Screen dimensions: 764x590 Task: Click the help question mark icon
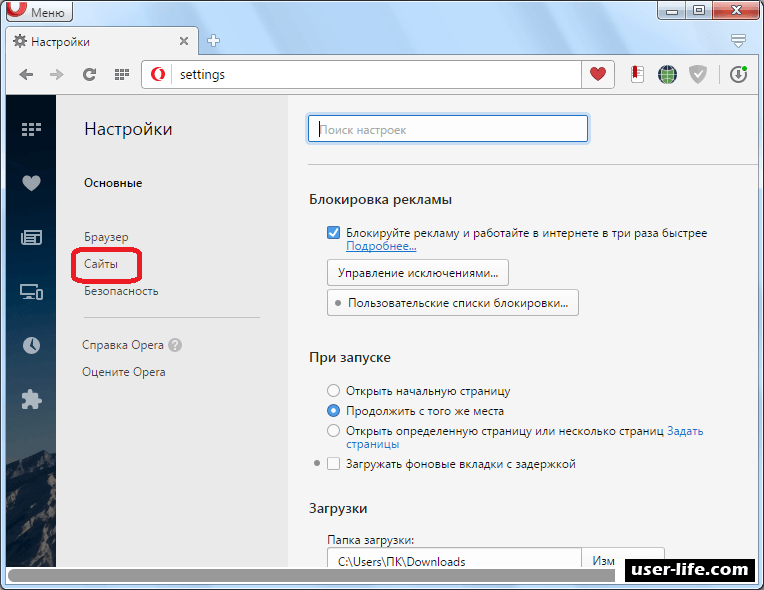[175, 345]
